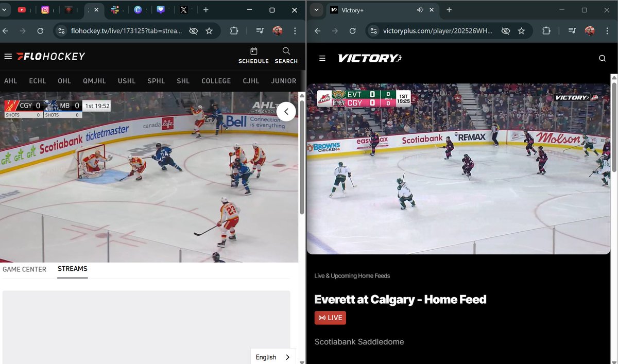Switch to the YouTube tab in FloHockey window

point(22,10)
